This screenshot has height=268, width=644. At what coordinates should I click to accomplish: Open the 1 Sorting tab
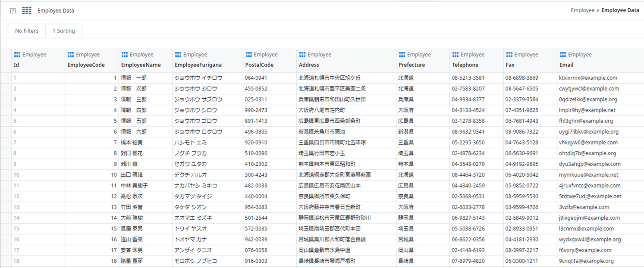point(63,31)
